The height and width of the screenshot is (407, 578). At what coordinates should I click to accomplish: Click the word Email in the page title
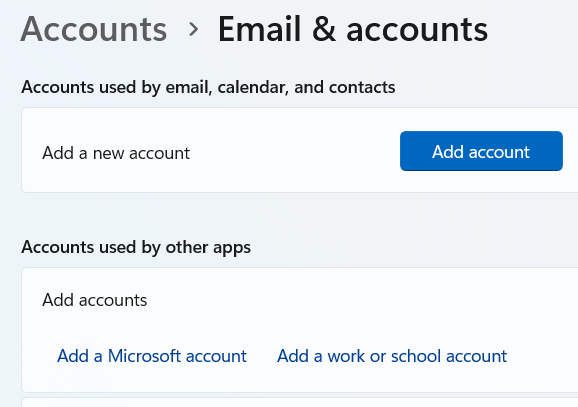pos(260,29)
